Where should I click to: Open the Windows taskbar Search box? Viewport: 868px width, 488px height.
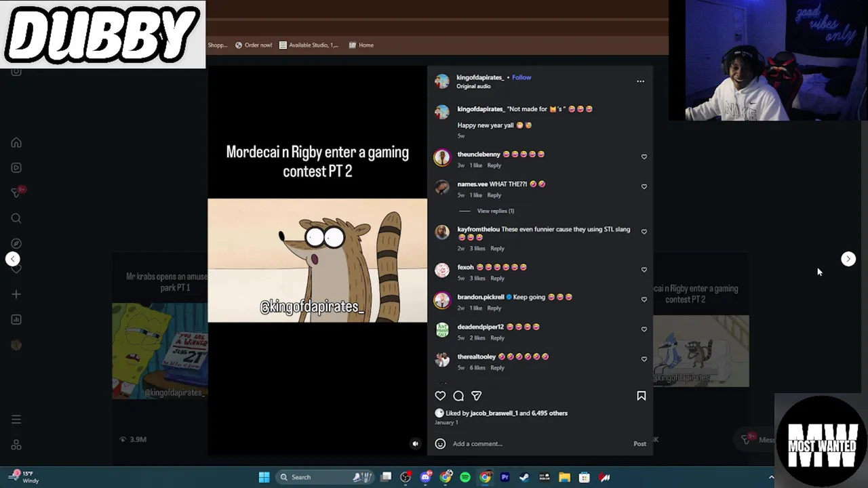(324, 477)
